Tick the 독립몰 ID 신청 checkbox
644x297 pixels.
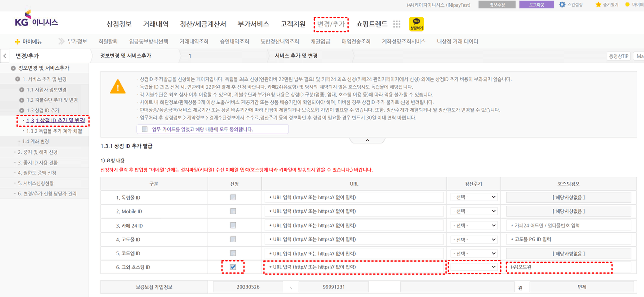point(233,197)
